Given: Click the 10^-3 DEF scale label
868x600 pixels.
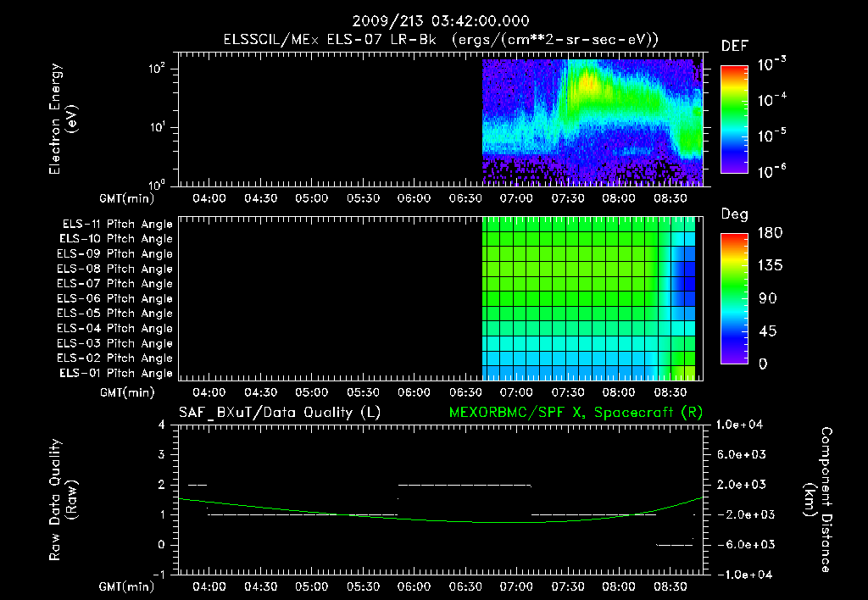Looking at the screenshot, I should coord(771,64).
